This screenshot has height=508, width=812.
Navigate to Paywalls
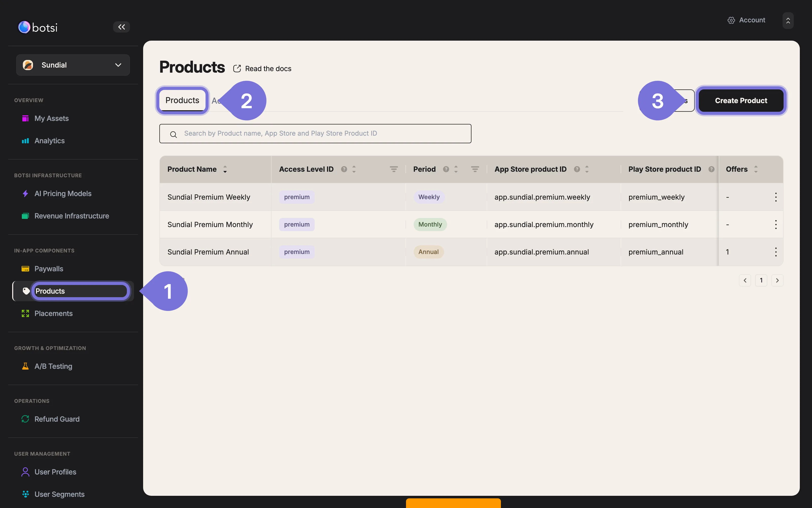tap(49, 269)
